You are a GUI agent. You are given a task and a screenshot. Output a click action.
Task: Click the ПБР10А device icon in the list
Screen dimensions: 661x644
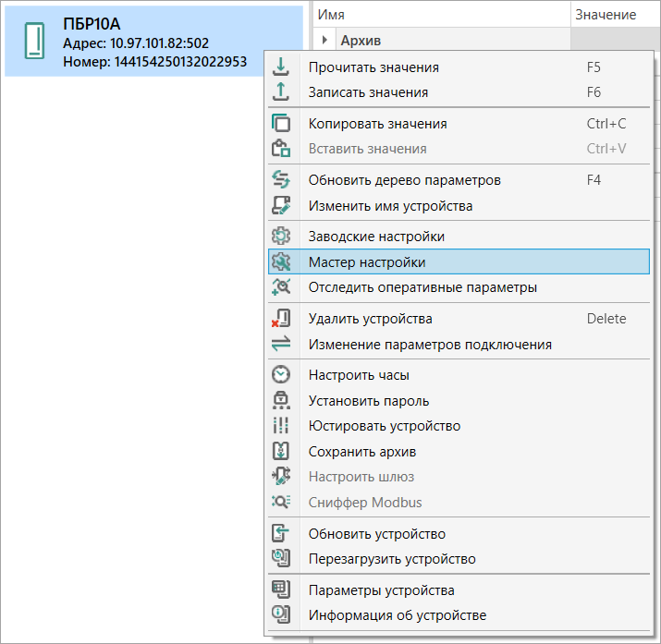click(x=34, y=41)
